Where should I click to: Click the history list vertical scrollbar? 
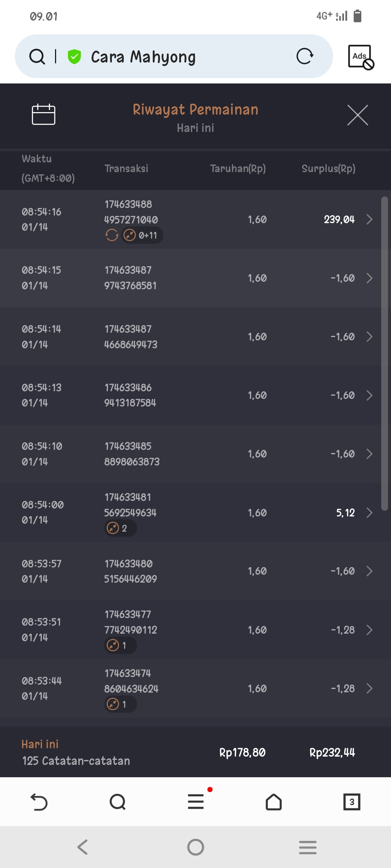click(384, 353)
